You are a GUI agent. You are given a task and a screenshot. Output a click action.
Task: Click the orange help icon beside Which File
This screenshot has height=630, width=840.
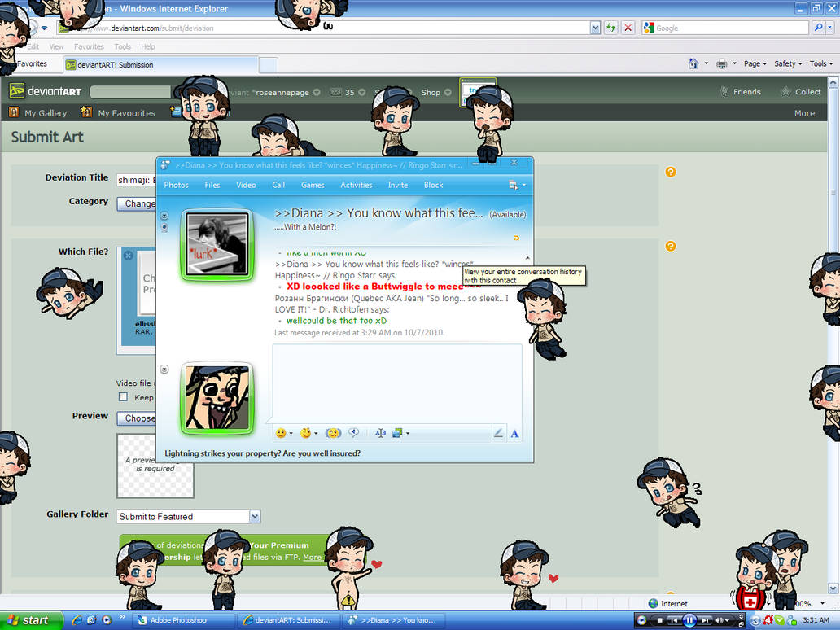(x=670, y=246)
